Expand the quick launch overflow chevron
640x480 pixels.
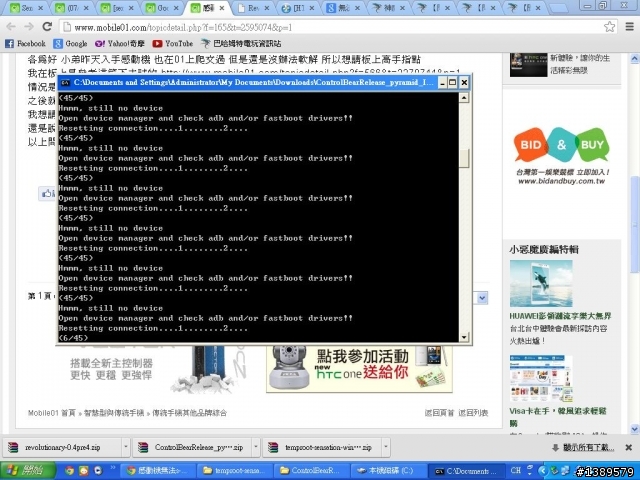coord(113,468)
